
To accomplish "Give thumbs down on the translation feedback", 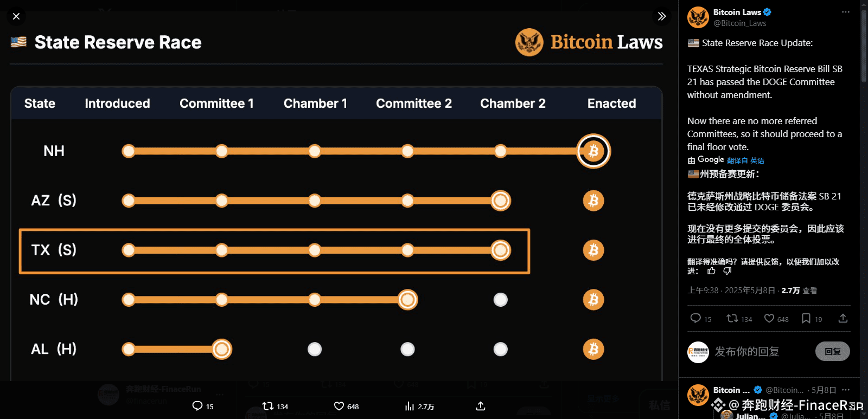I will click(726, 270).
